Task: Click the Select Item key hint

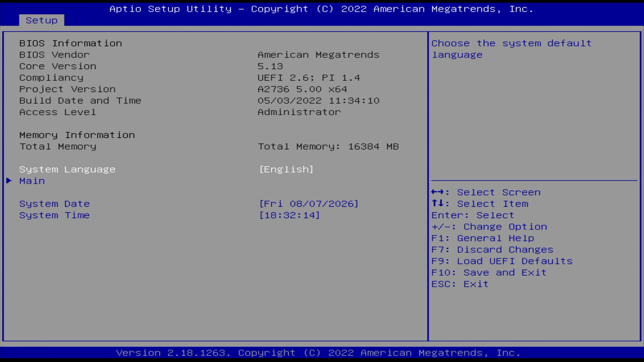Action: click(480, 204)
